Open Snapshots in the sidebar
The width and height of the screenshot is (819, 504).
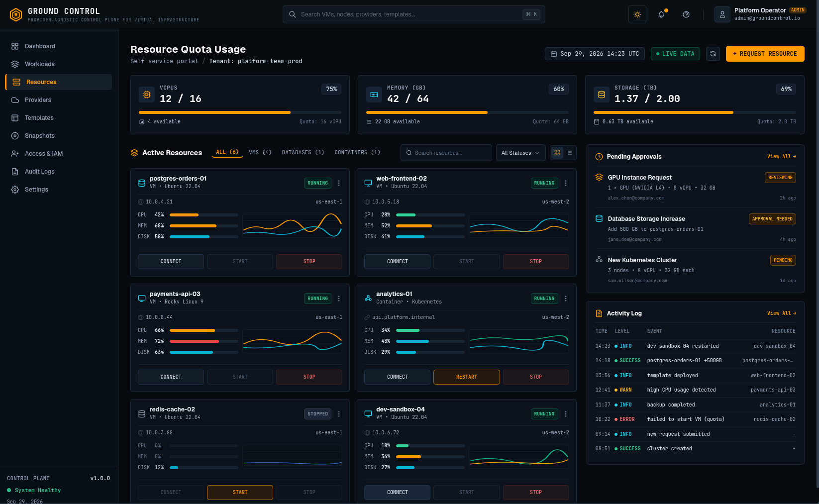tap(59, 136)
